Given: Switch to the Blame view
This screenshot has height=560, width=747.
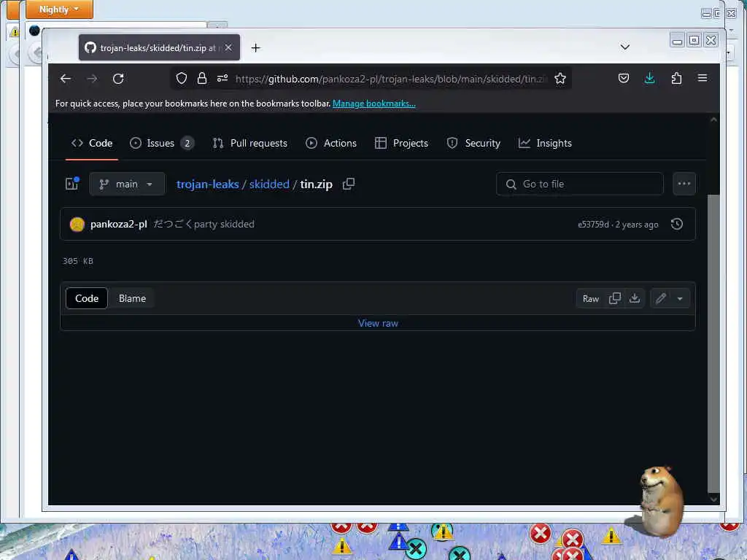Looking at the screenshot, I should pyautogui.click(x=132, y=298).
